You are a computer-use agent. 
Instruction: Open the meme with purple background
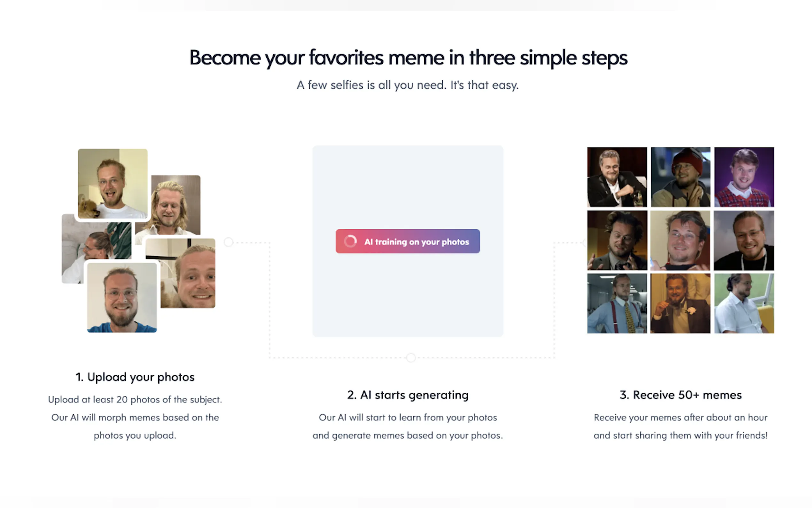[x=744, y=177]
